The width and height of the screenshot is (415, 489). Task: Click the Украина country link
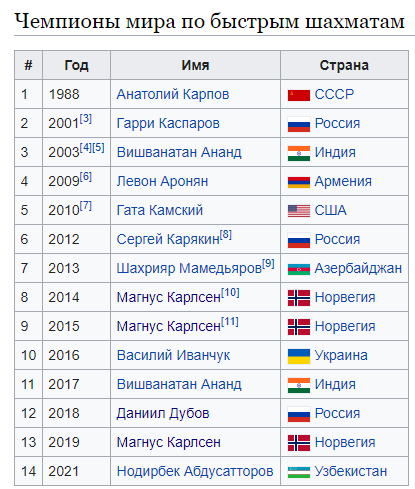click(341, 355)
